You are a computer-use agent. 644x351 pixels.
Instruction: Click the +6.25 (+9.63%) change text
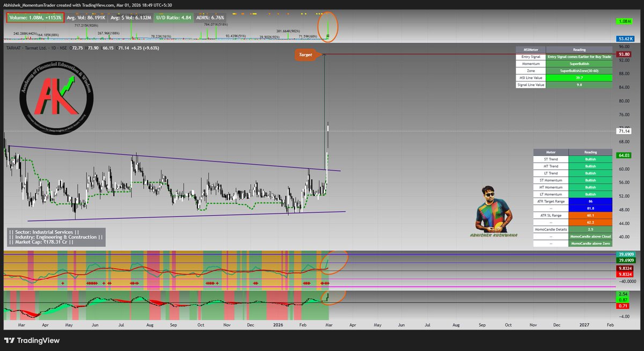coord(147,48)
